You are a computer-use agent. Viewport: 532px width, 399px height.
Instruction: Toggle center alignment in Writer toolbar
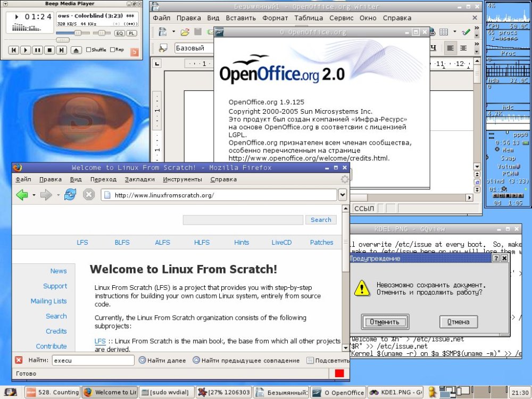[463, 48]
